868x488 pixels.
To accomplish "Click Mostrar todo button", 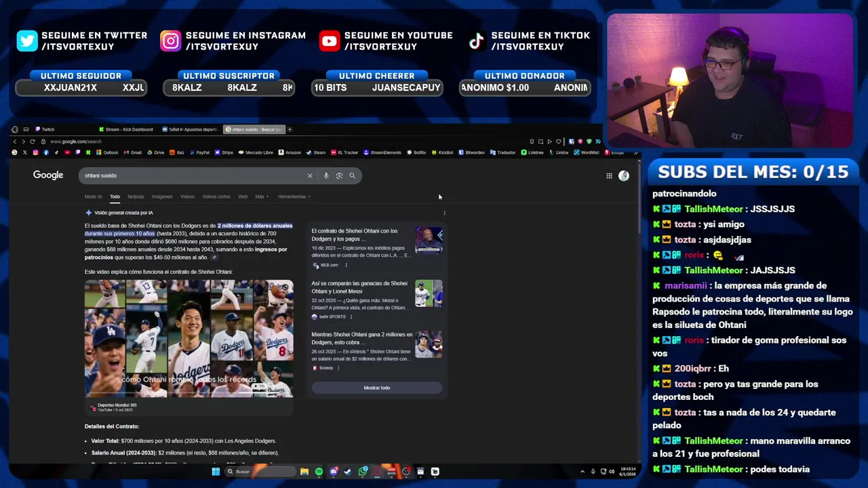I will pos(377,388).
